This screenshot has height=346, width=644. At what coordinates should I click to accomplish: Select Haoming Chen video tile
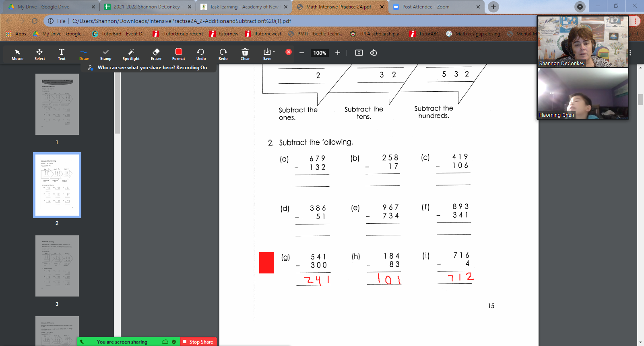click(x=583, y=93)
